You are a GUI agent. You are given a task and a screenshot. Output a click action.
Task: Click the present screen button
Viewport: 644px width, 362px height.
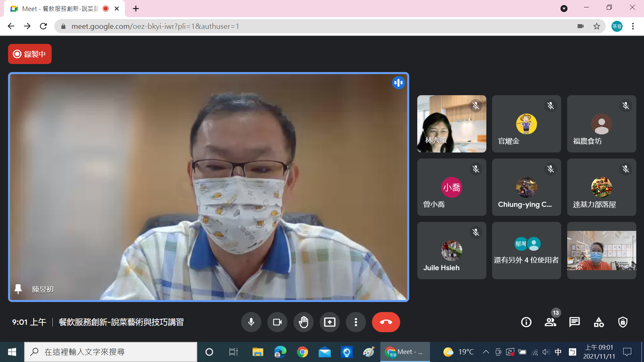click(329, 322)
